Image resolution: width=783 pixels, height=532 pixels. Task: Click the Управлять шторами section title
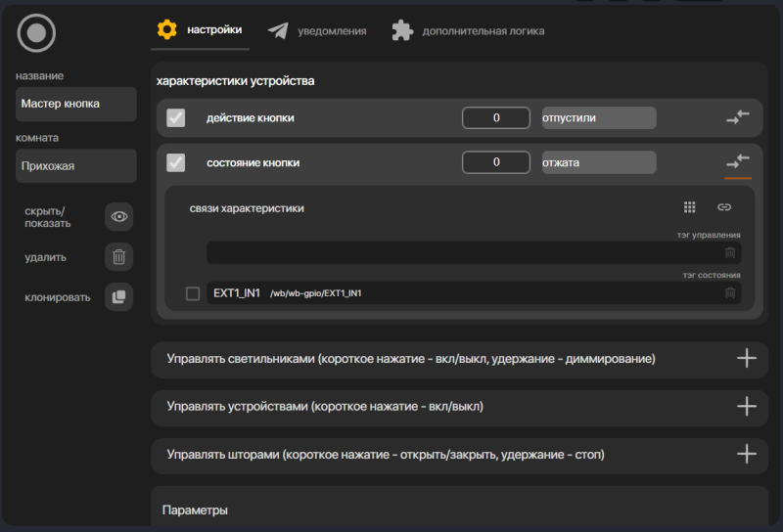(x=386, y=455)
